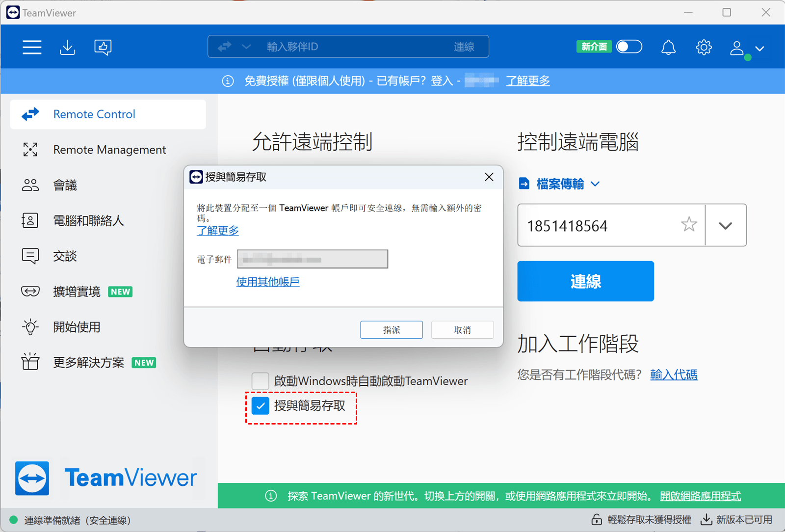
Task: Open the feedback thumbs-up chat icon
Action: (103, 47)
